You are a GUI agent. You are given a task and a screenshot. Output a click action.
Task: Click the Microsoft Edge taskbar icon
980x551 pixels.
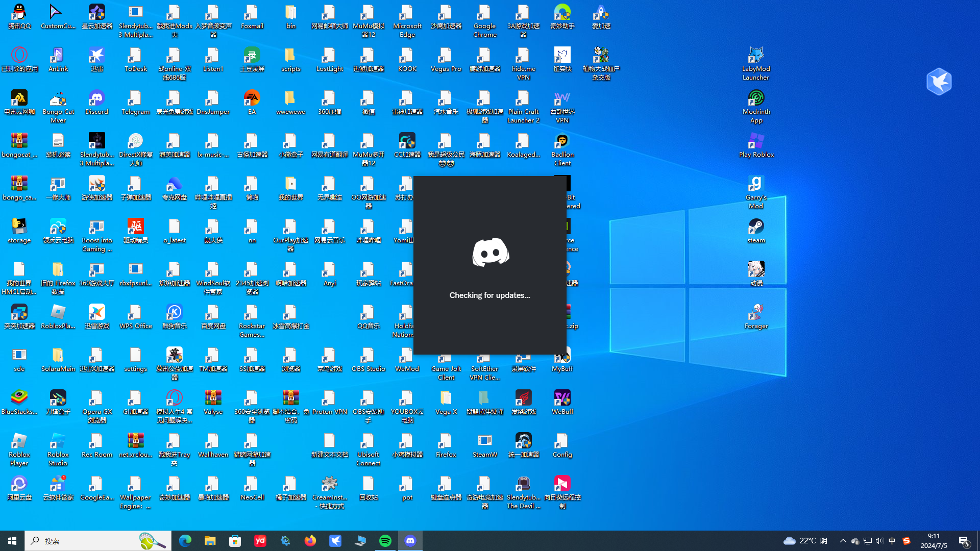[x=185, y=541]
